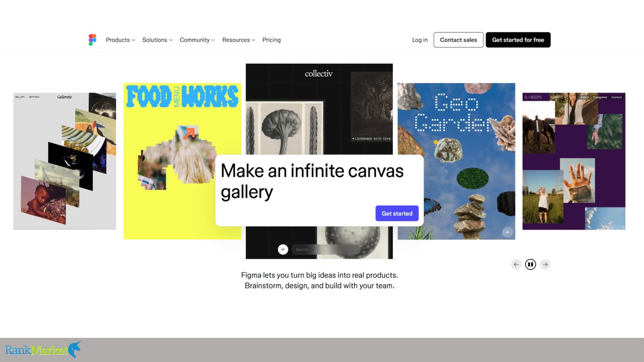The width and height of the screenshot is (644, 362).
Task: Click plus icon on Geo Garden card
Action: 507,232
